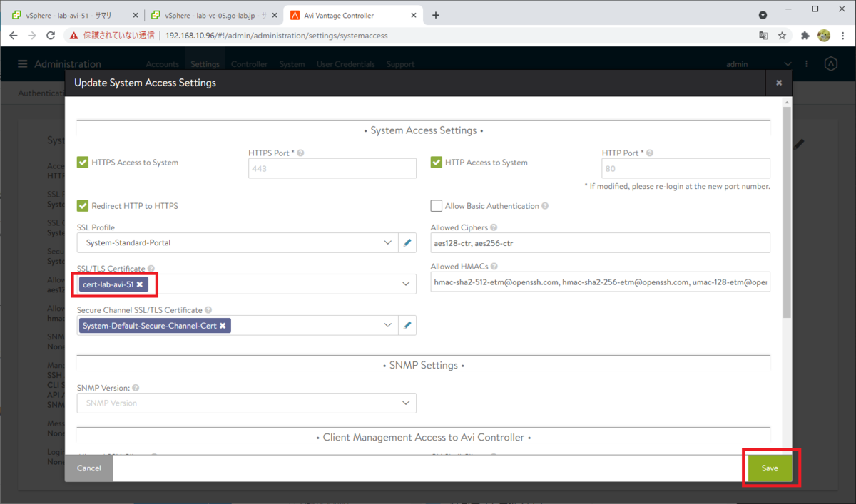Screen dimensions: 856x504
Task: Open Chrome extensions puzzle icon
Action: tap(805, 35)
